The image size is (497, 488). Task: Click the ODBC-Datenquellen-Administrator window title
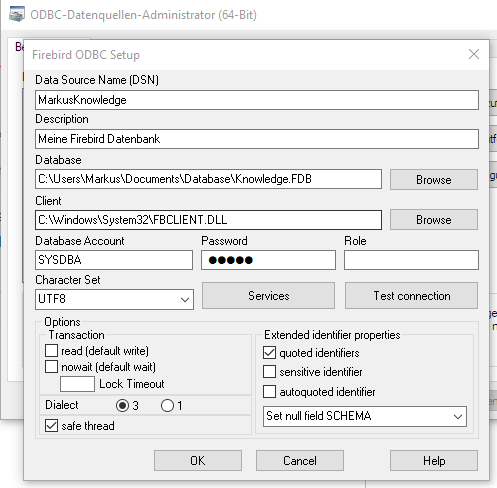point(143,15)
